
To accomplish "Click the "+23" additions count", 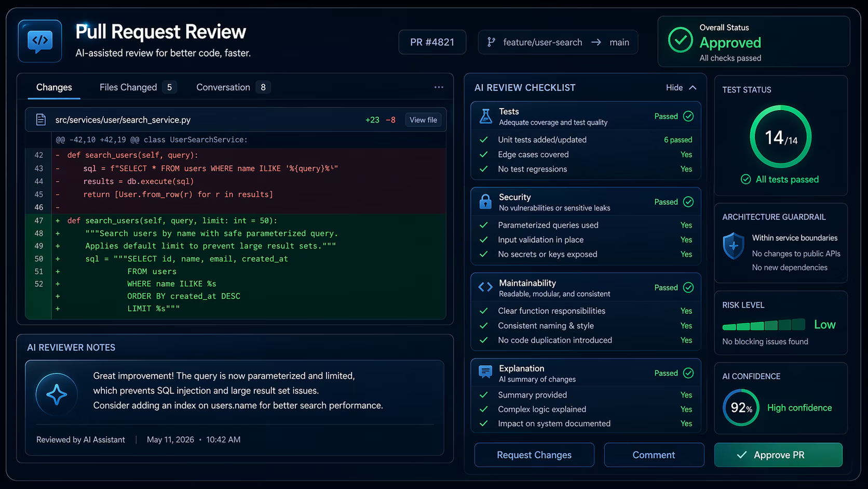I will point(372,120).
